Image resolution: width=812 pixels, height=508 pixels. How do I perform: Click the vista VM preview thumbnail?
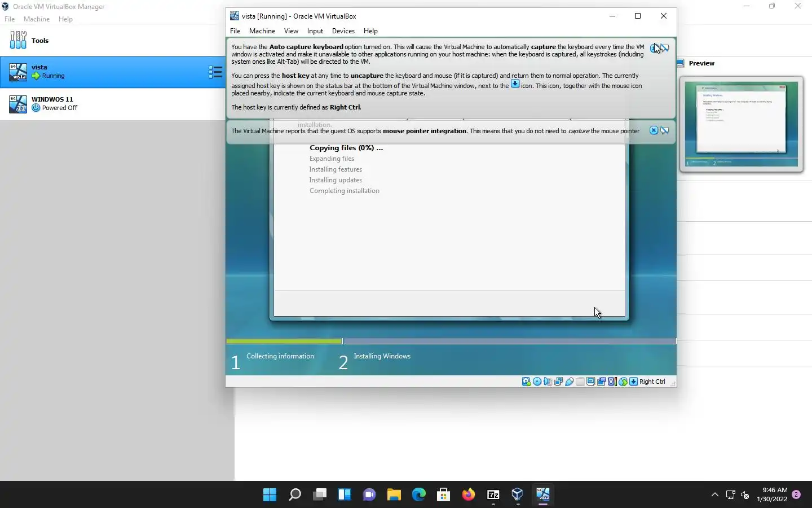(741, 124)
